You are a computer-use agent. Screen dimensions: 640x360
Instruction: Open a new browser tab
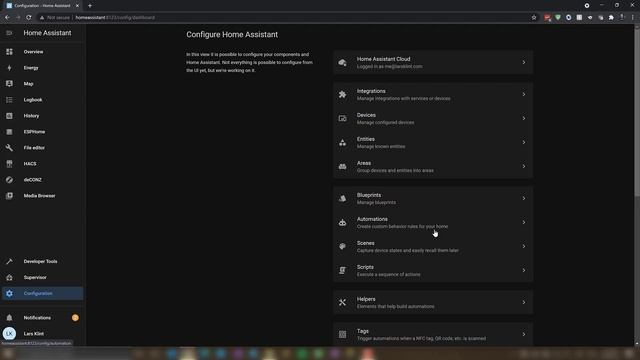coord(90,6)
